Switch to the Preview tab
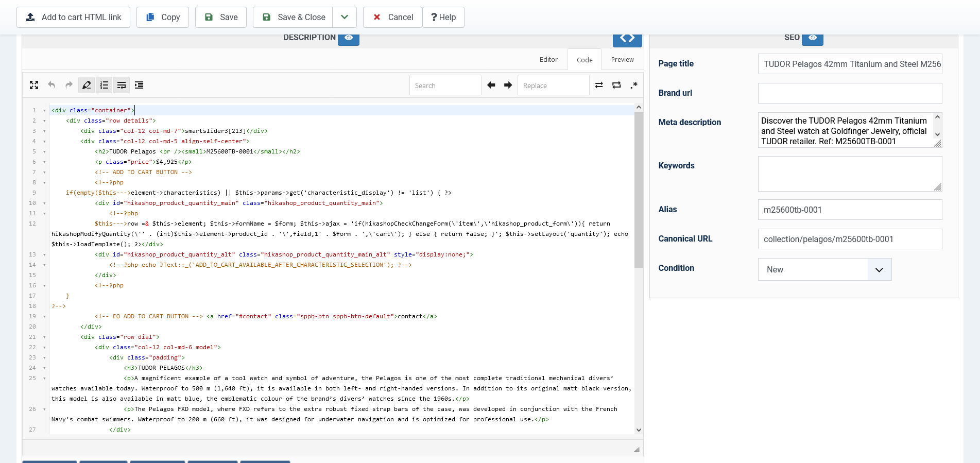This screenshot has width=980, height=463. 622,60
